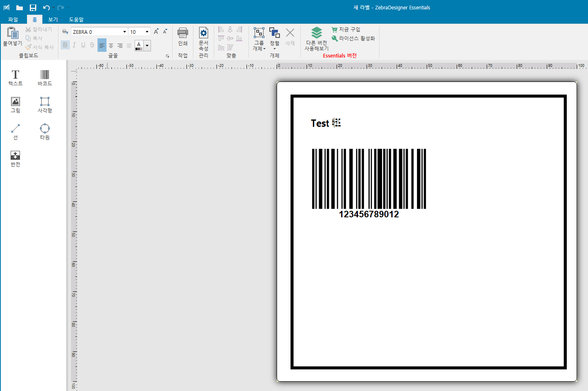588x391 pixels.
Task: Click the ZebraDesigner app icon in title bar
Action: point(7,8)
